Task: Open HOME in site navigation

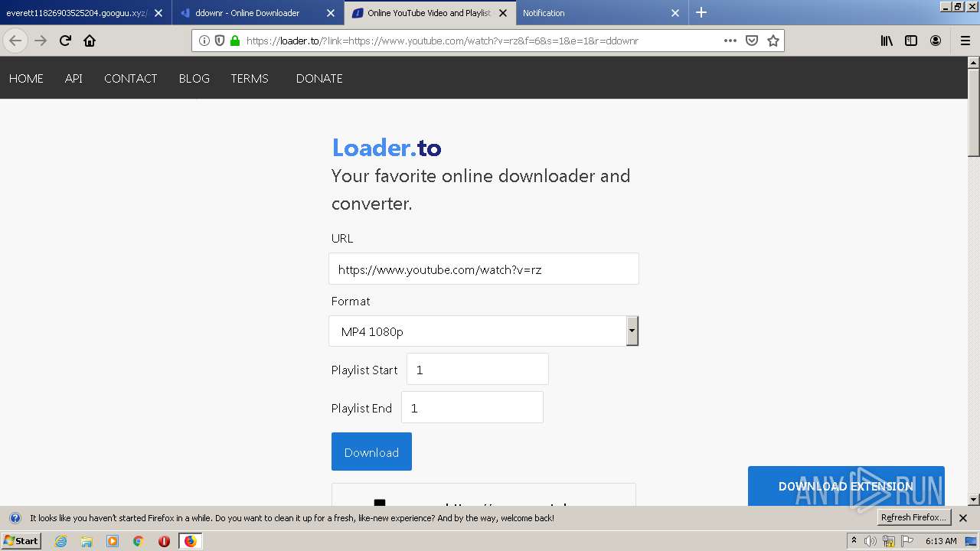Action: tap(26, 78)
